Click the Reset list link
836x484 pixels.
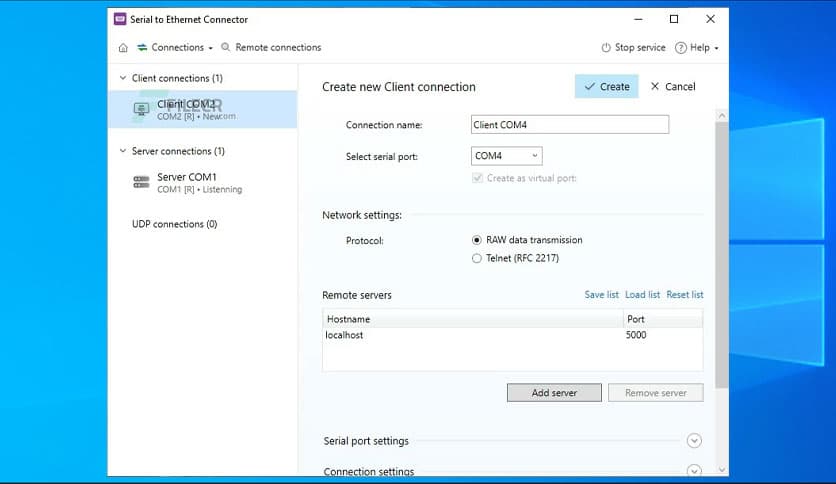pyautogui.click(x=685, y=295)
